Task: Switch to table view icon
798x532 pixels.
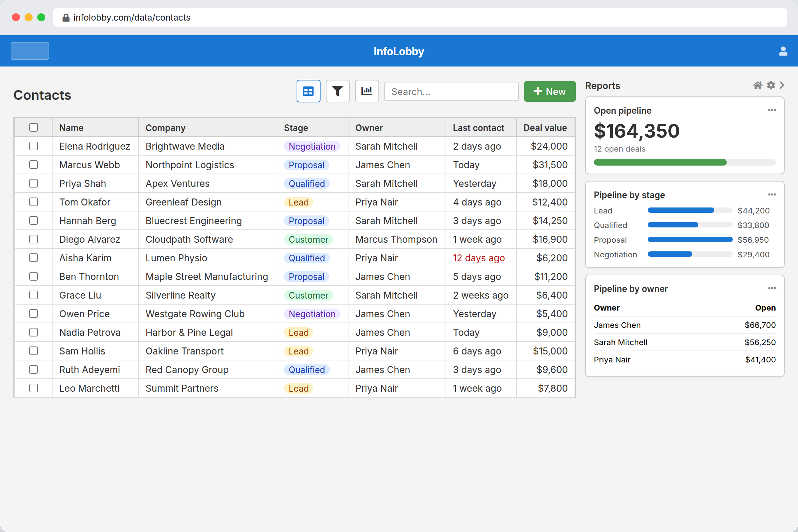Action: 308,91
